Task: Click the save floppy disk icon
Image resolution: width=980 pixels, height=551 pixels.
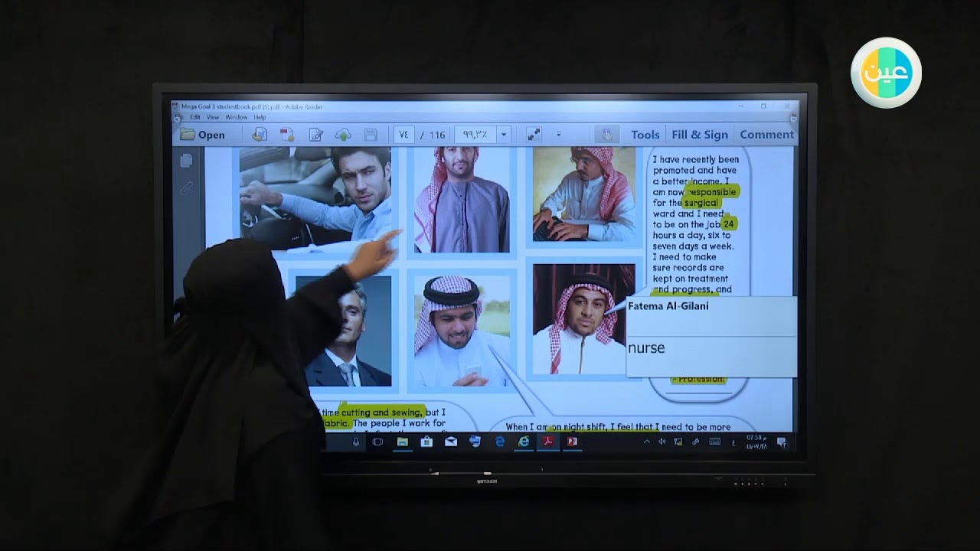Action: 371,135
